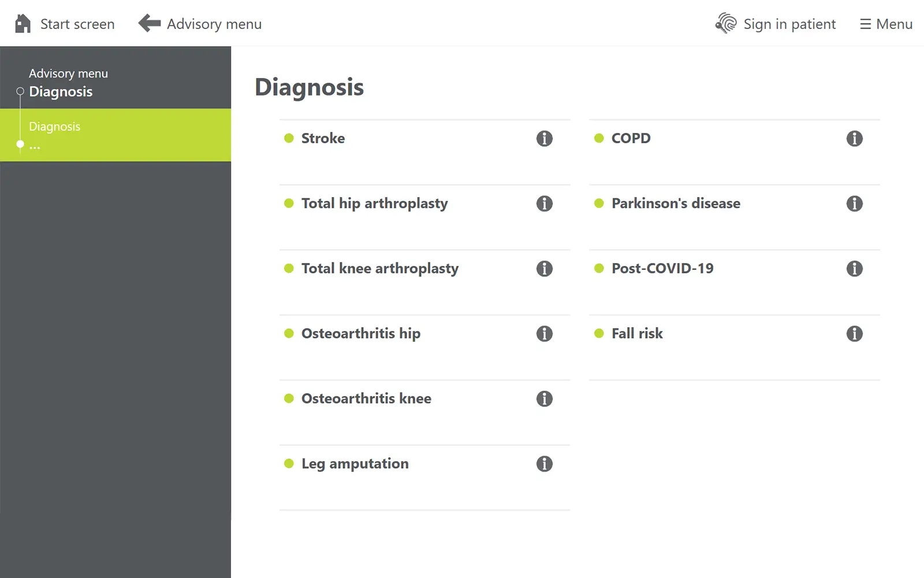Pick the Fall risk diagnosis
The image size is (924, 578).
coord(637,334)
